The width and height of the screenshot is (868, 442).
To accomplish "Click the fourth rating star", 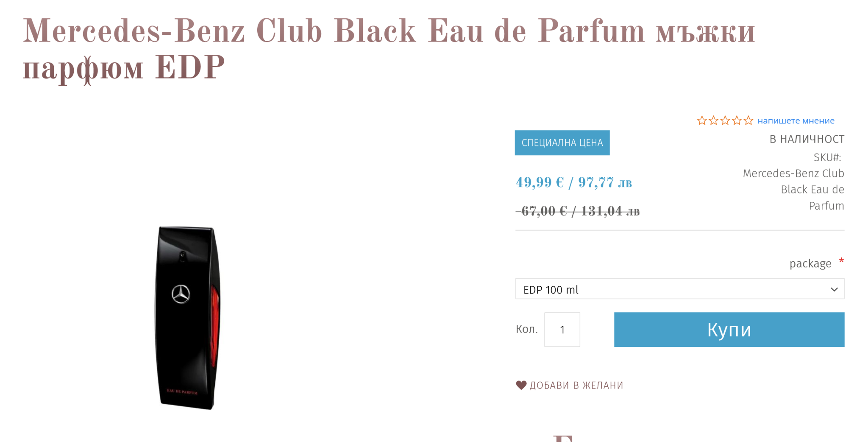I will pyautogui.click(x=737, y=121).
